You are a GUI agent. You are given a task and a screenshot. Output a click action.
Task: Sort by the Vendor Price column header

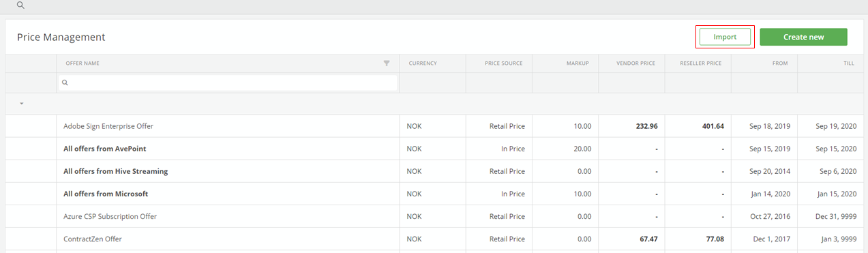tap(635, 63)
